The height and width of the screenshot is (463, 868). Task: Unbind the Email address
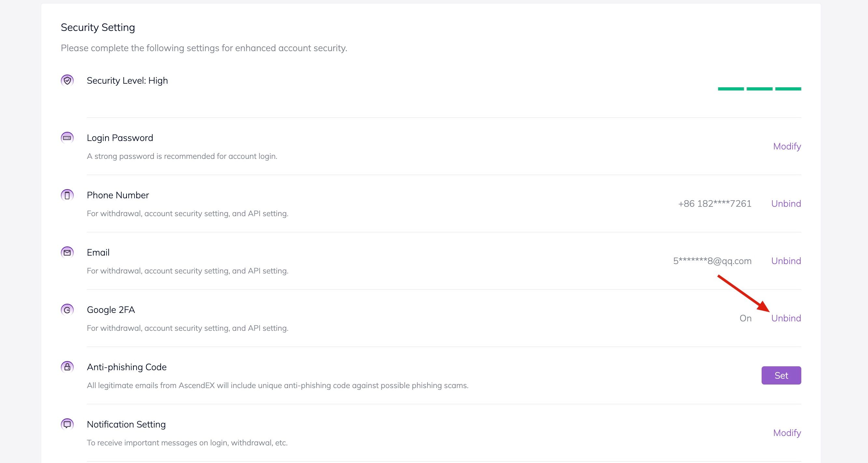click(786, 261)
